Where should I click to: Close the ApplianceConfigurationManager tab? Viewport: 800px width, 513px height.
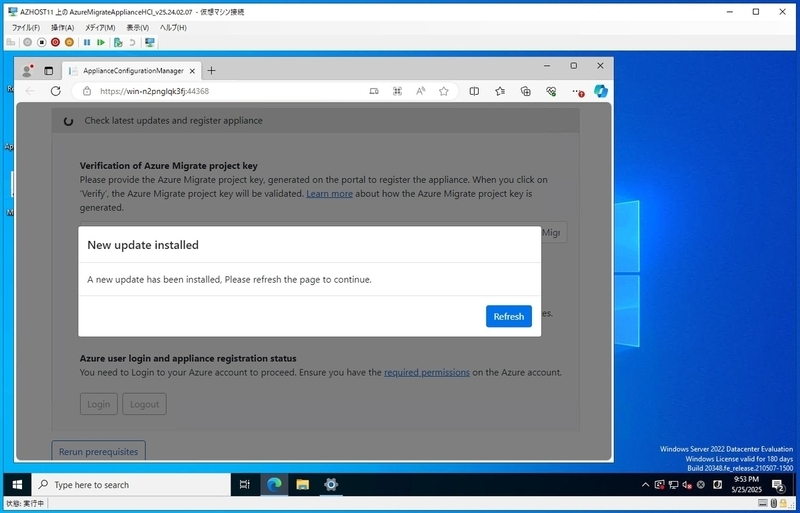192,71
